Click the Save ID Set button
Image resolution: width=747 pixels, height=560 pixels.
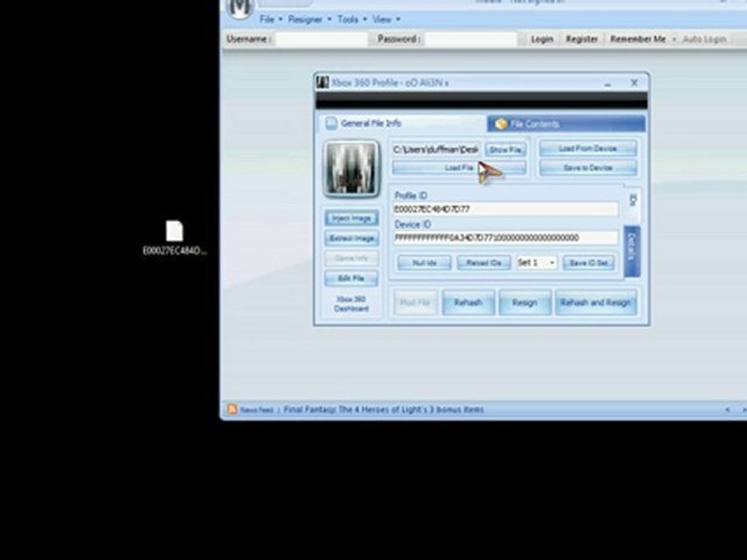[588, 263]
